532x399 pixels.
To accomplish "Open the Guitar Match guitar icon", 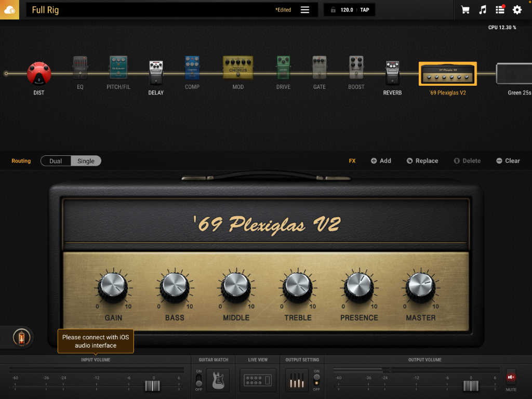I will (218, 380).
